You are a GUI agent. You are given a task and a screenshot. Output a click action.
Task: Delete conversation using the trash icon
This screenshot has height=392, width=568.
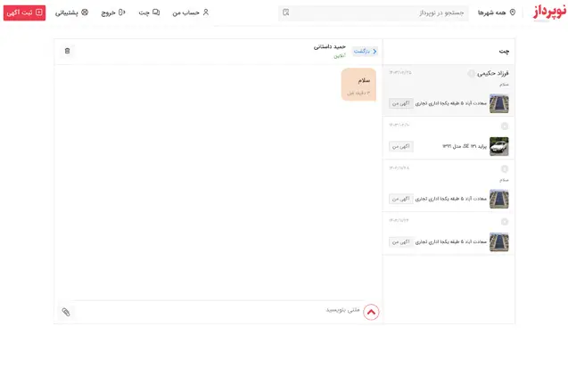[67, 51]
